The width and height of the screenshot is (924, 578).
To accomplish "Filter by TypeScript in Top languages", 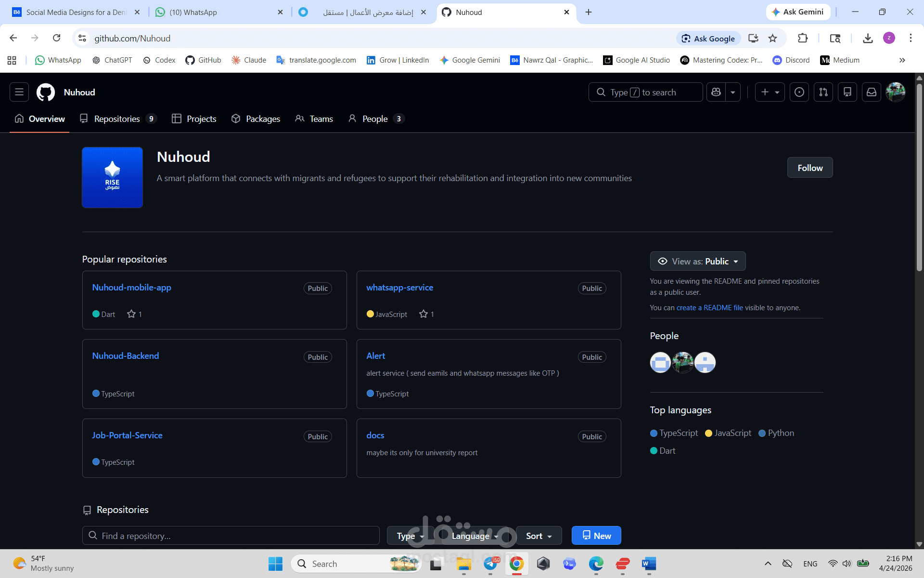I will point(674,433).
